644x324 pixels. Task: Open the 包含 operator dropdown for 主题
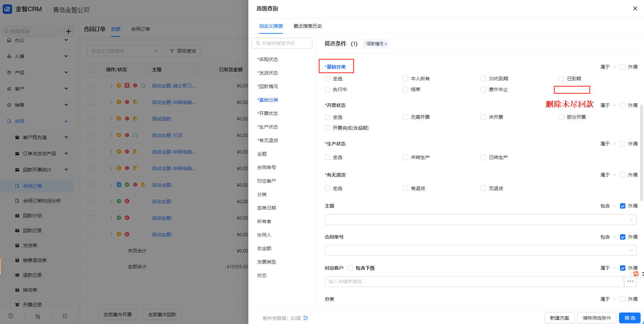click(x=608, y=206)
